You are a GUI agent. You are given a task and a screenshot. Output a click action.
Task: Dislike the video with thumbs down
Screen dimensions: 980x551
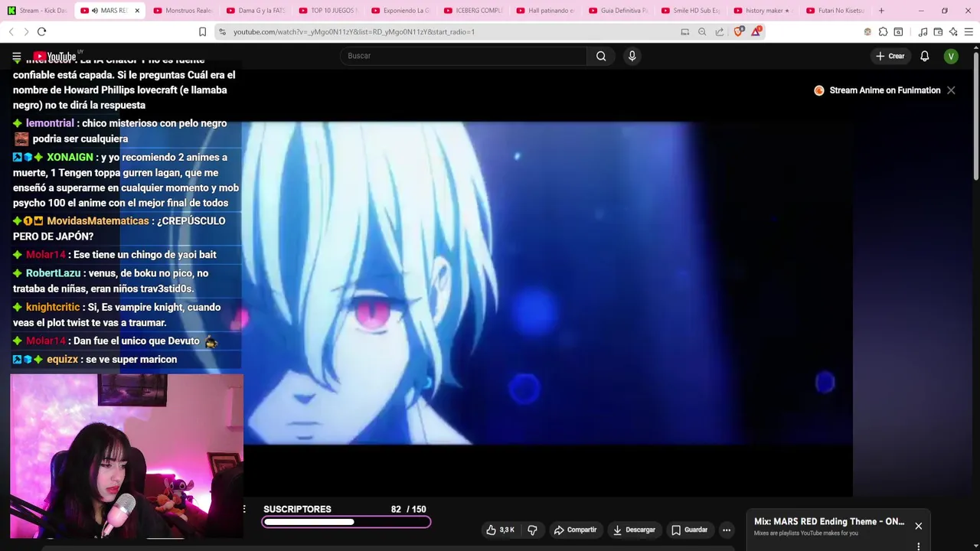[532, 530]
